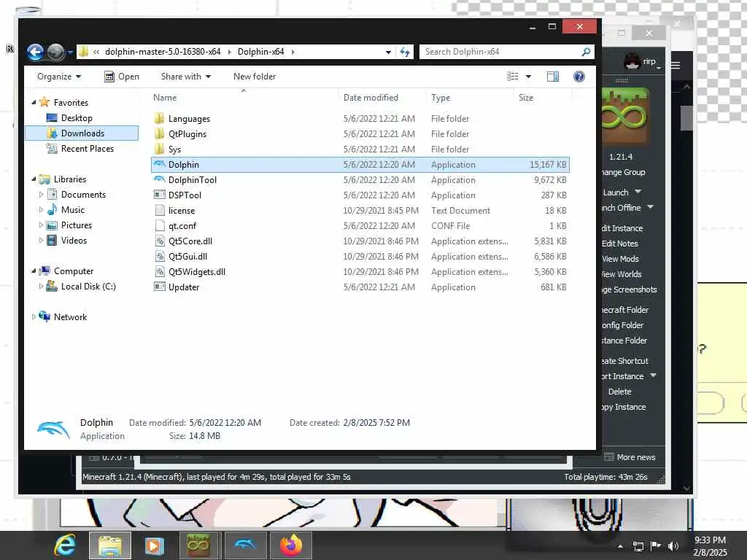The height and width of the screenshot is (560, 747).
Task: Select the Dolphin application icon in file list
Action: click(160, 164)
